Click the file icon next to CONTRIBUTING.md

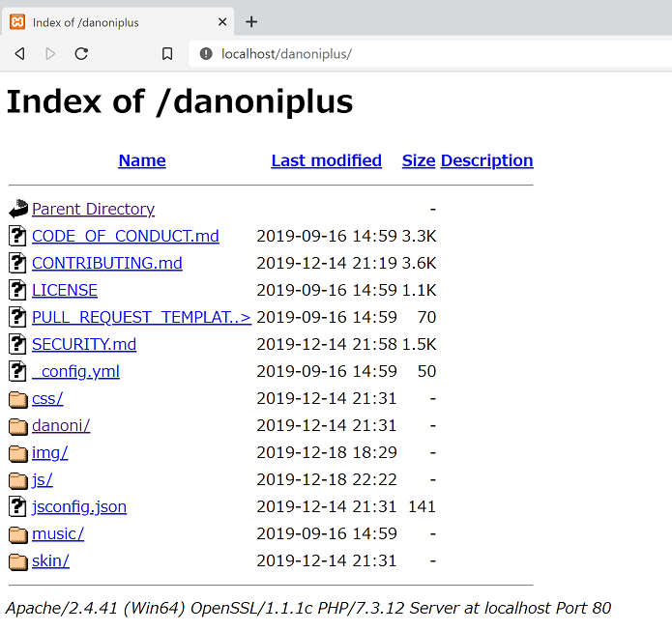[17, 263]
